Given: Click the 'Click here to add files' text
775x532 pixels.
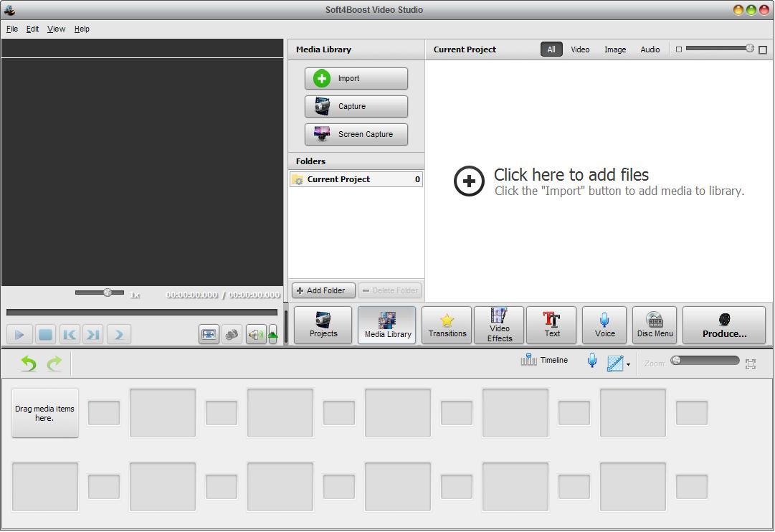Looking at the screenshot, I should 571,174.
